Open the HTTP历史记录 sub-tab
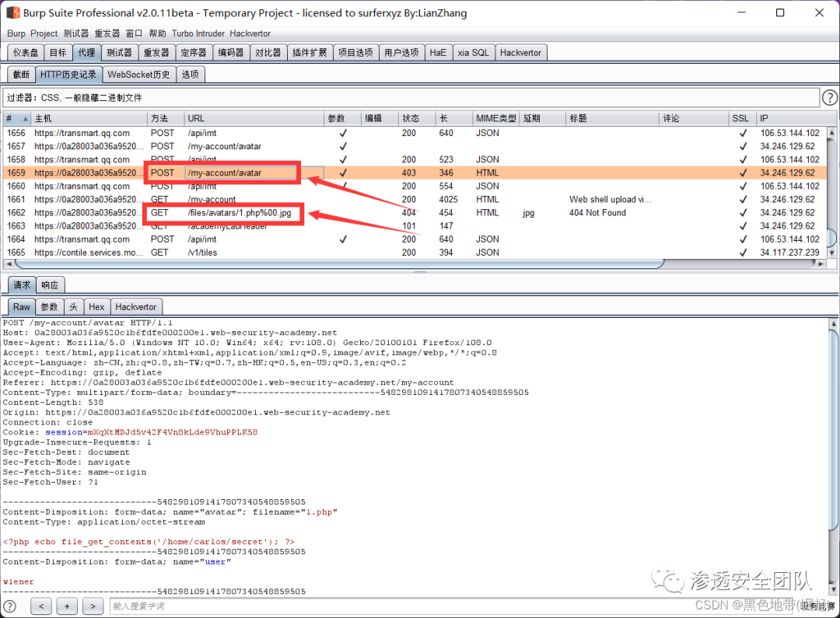Viewport: 840px width, 618px height. (68, 75)
